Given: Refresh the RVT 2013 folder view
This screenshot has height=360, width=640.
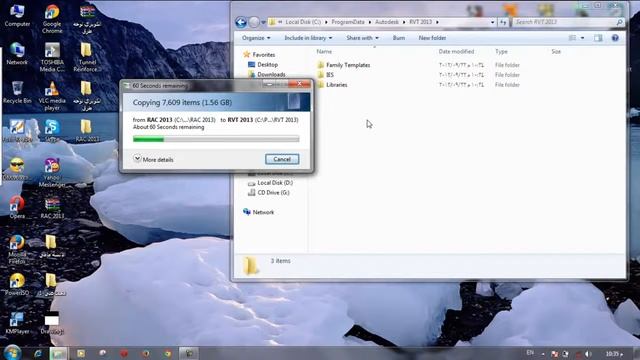Looking at the screenshot, I should point(503,22).
